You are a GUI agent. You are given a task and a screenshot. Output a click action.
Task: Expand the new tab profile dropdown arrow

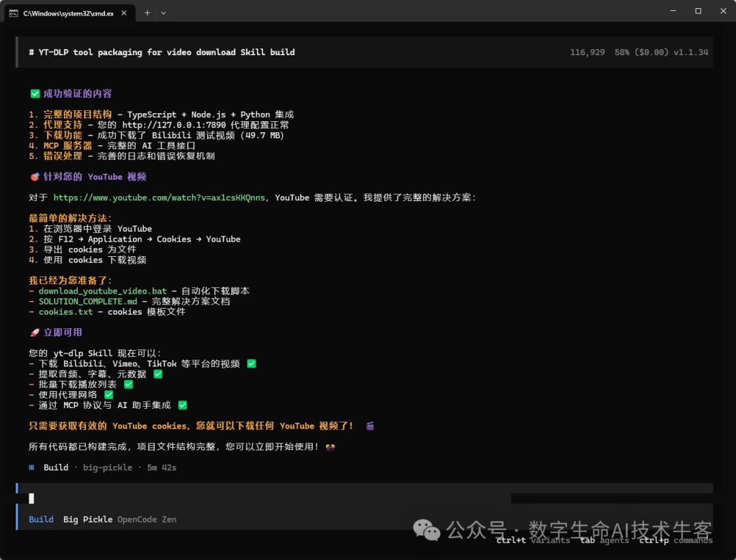[x=164, y=13]
